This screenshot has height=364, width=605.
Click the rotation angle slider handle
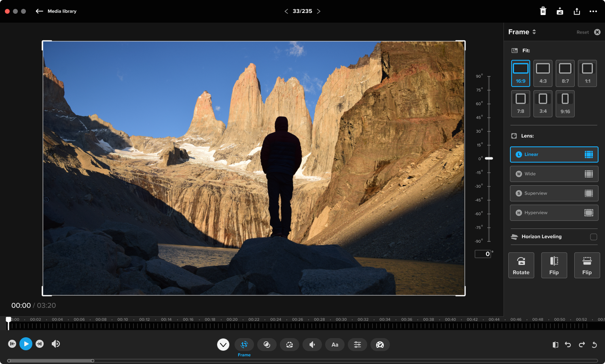(489, 159)
